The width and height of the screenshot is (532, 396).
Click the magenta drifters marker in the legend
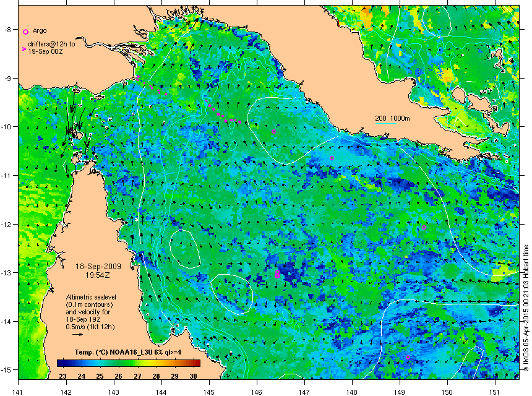(24, 49)
